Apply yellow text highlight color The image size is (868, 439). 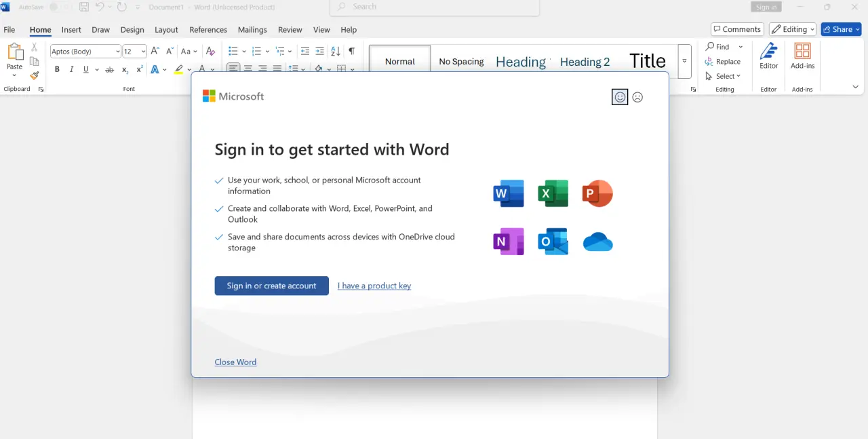pos(178,69)
